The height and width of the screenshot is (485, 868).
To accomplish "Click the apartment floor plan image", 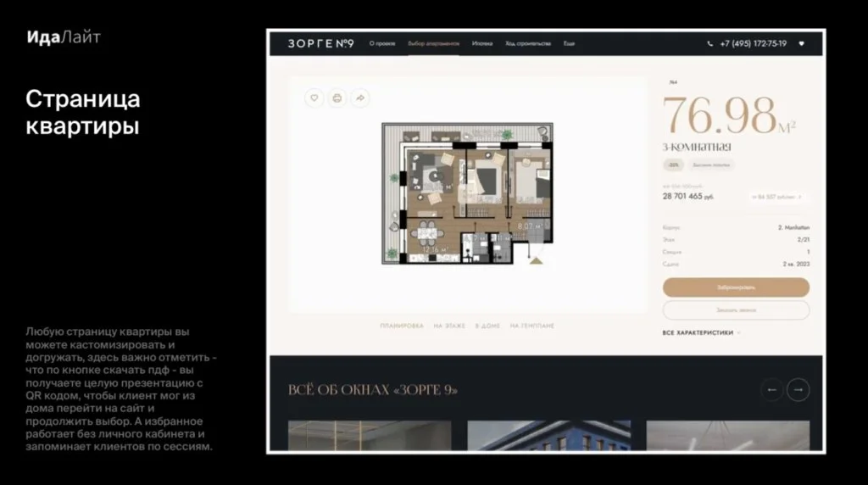I will pyautogui.click(x=466, y=195).
